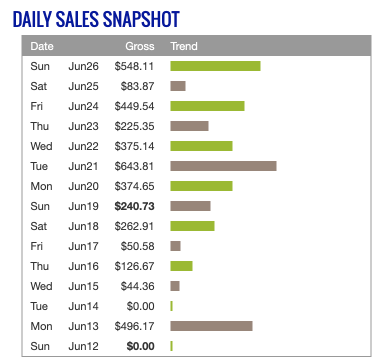Select the Thu Jun23 row date

(x=64, y=126)
